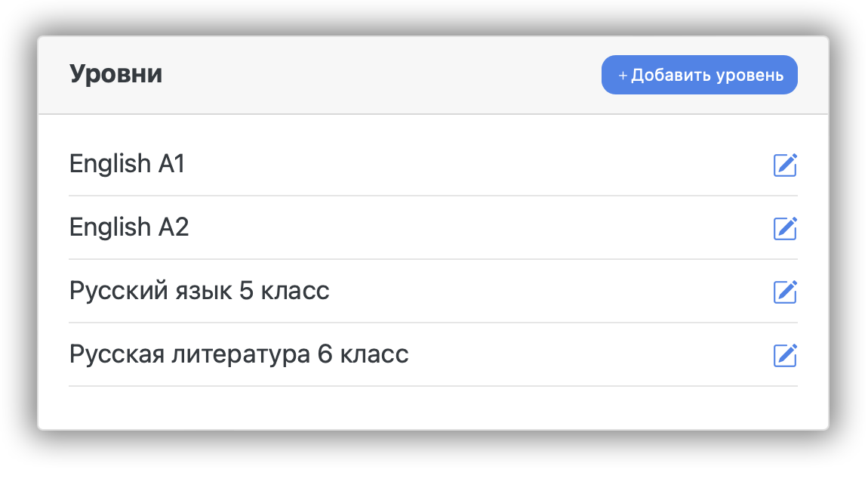The height and width of the screenshot is (485, 868).
Task: Click the A1 text in the first row
Action: pos(171,164)
